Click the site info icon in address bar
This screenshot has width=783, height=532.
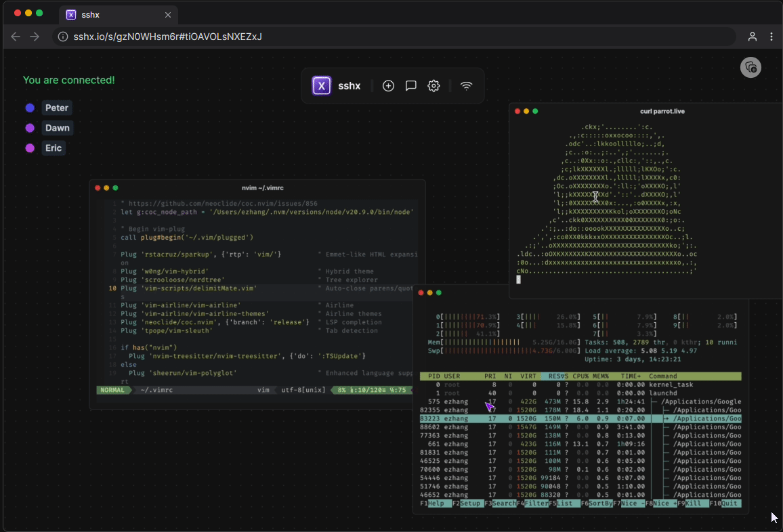63,37
